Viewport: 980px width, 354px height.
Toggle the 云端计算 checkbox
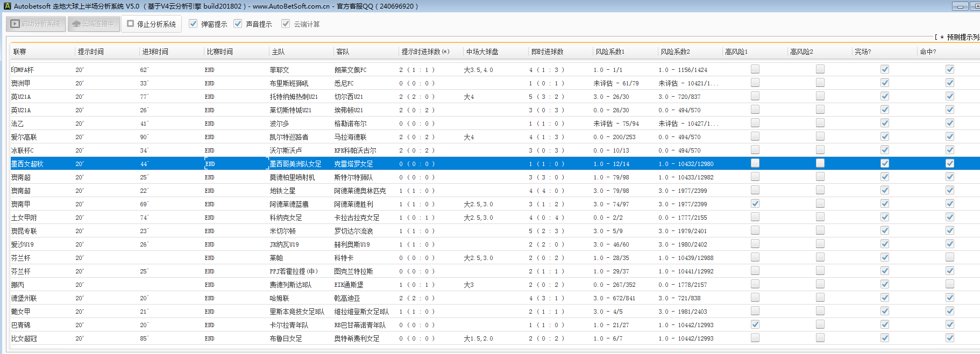286,24
